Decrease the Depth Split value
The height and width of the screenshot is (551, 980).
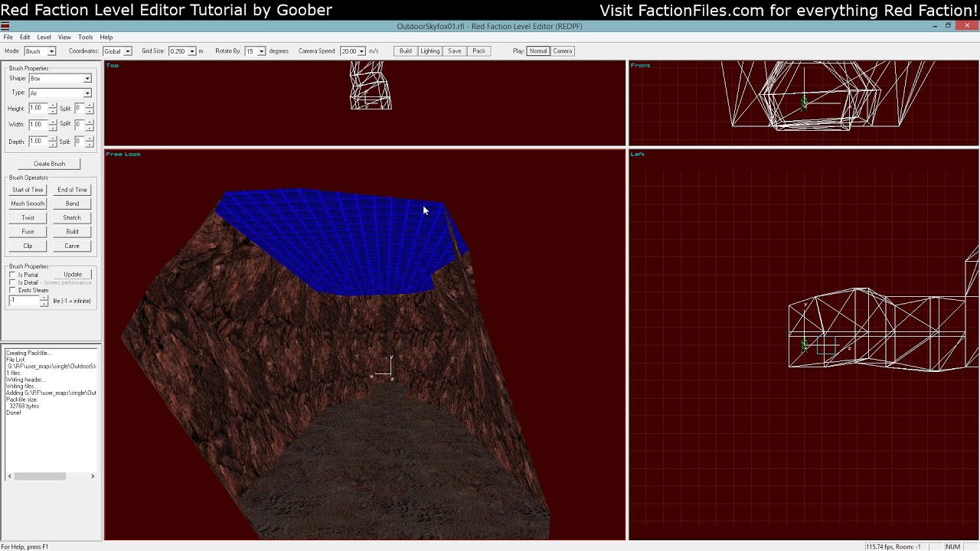click(x=89, y=145)
